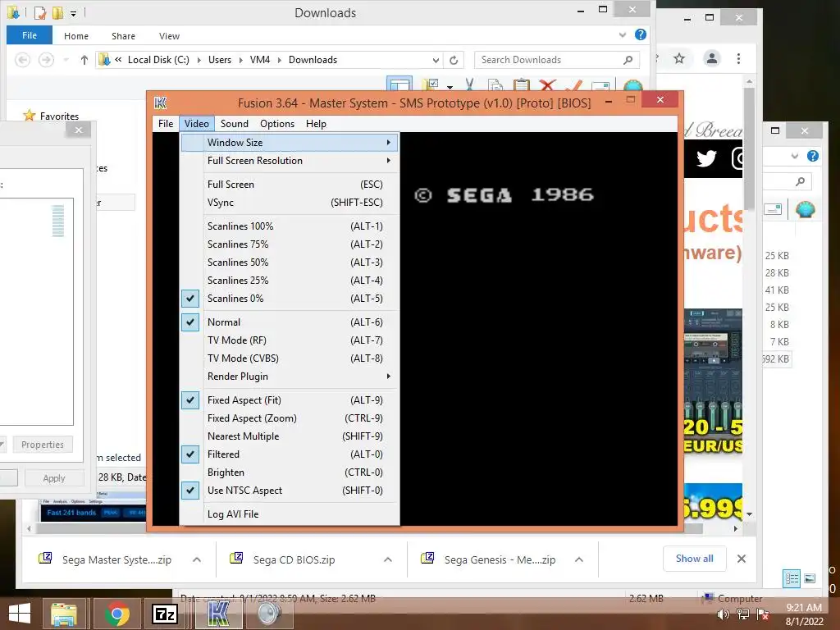Open address bar history dropdown in Downloads
Screen dimensions: 840x630
436,60
